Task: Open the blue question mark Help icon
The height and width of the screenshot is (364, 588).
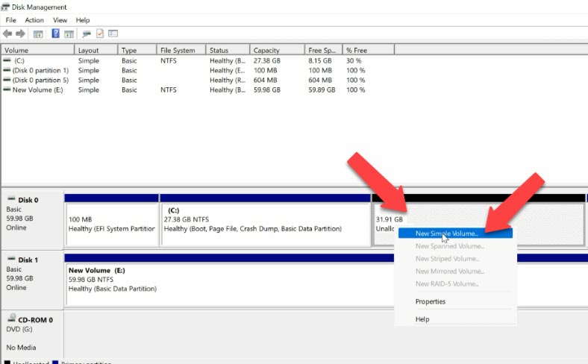Action: (x=55, y=34)
